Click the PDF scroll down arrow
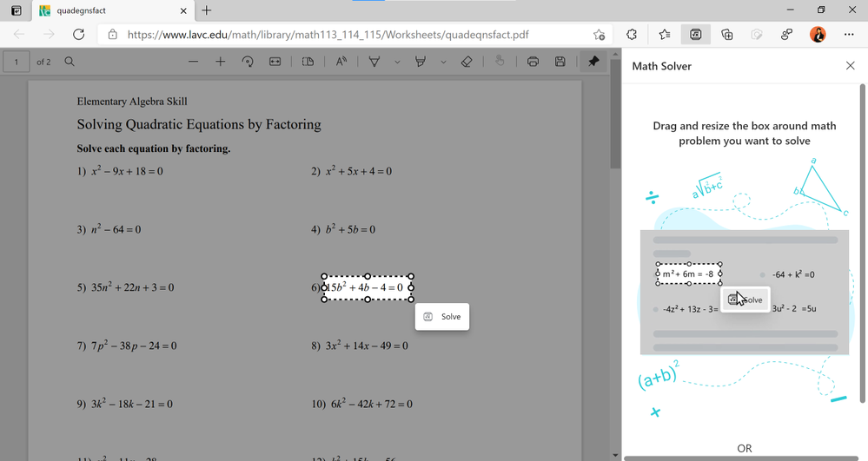868x461 pixels. coord(615,456)
